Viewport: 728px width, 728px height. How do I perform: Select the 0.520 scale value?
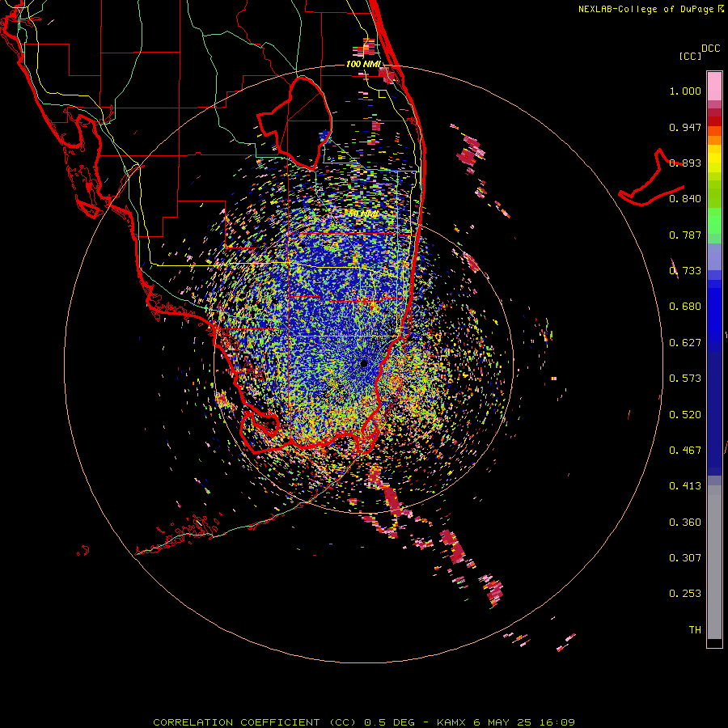click(x=685, y=415)
